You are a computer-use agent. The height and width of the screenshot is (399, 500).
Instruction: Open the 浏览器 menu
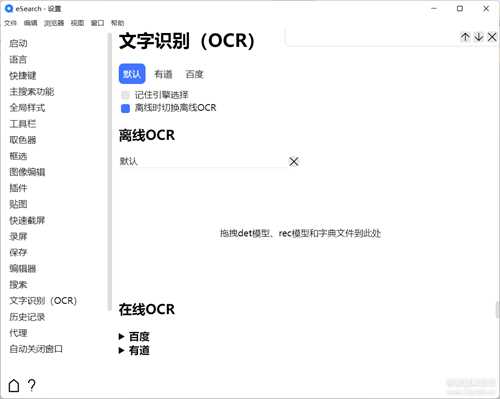click(54, 23)
